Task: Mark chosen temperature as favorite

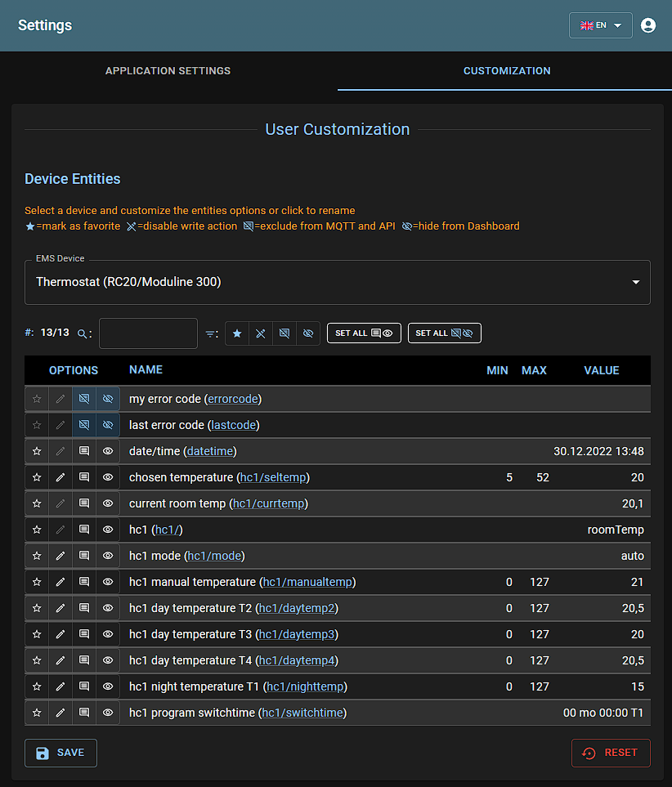Action: (x=37, y=477)
